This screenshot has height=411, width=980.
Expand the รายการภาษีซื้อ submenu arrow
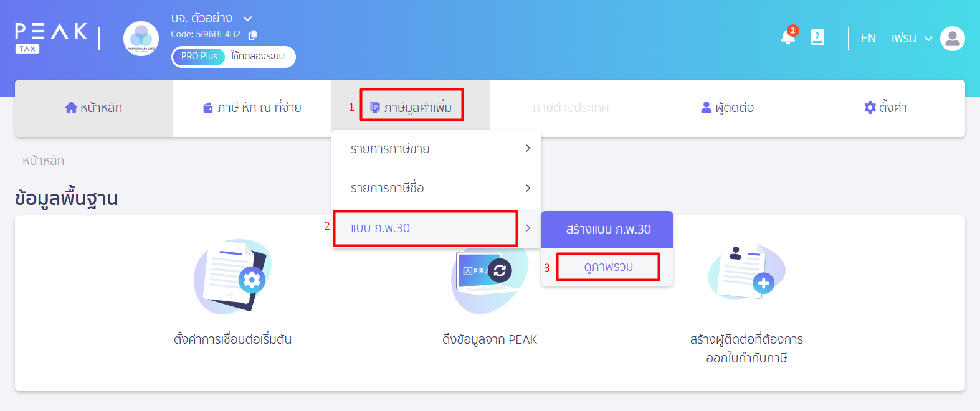point(528,188)
